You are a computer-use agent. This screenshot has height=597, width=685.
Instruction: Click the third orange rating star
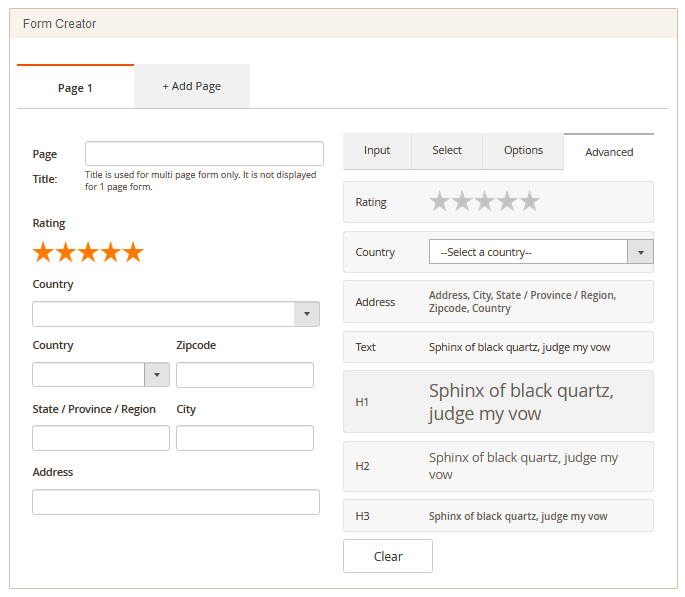88,252
